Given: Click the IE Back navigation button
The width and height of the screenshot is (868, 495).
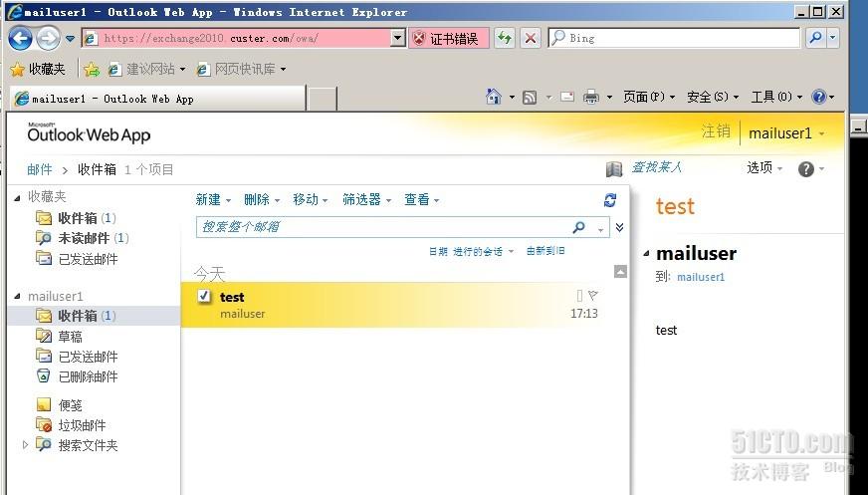Looking at the screenshot, I should [x=21, y=38].
